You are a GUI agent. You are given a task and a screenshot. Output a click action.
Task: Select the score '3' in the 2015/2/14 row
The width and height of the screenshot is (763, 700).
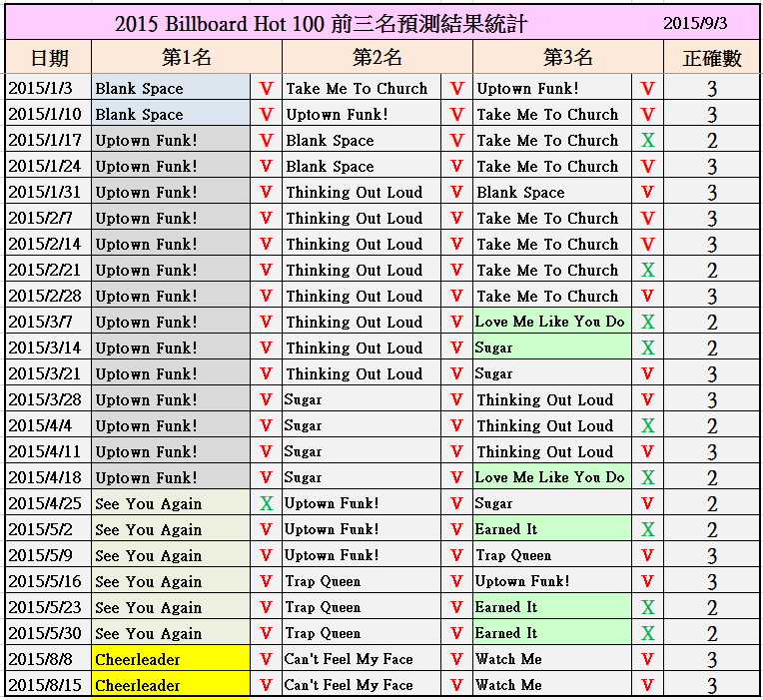click(712, 245)
